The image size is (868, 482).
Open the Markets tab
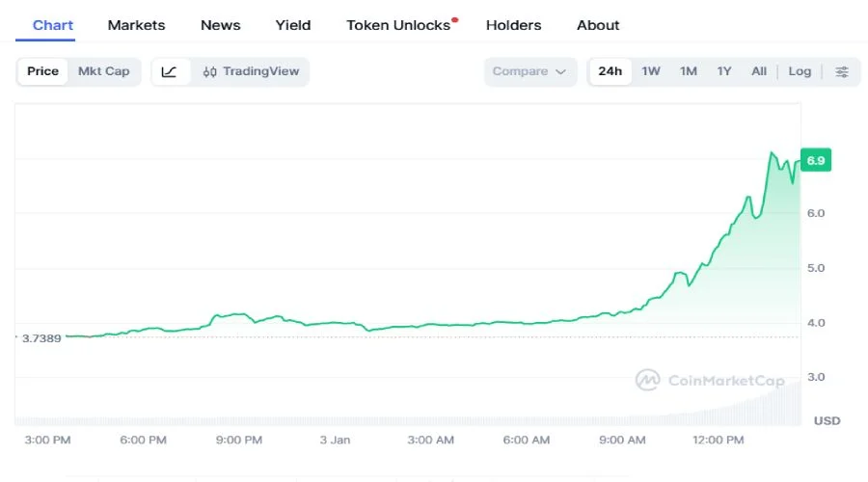(x=136, y=25)
